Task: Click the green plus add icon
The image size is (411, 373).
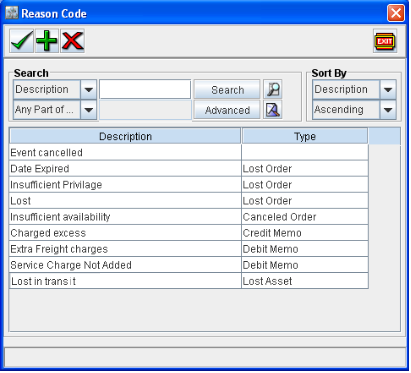Action: (47, 41)
